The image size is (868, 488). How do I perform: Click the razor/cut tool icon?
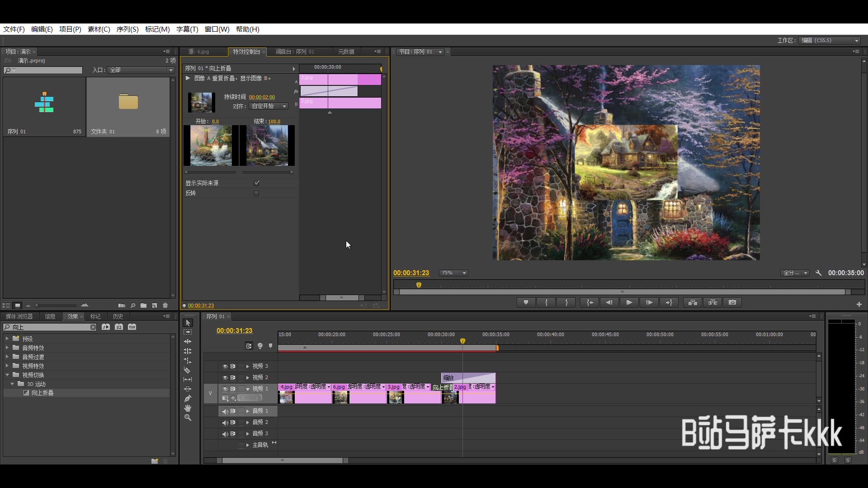pyautogui.click(x=189, y=370)
